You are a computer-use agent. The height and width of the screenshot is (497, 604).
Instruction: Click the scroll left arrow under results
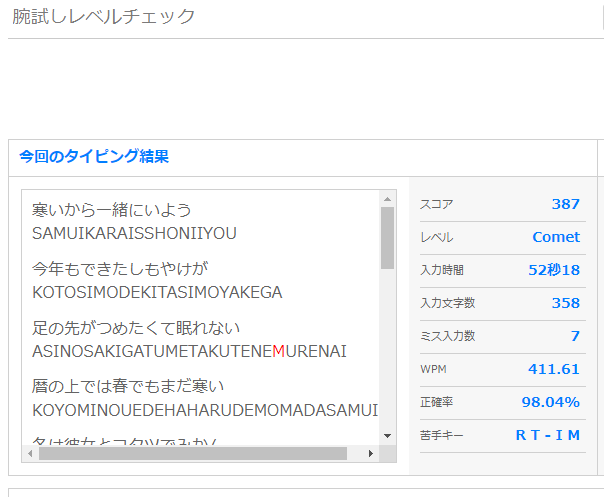30,453
